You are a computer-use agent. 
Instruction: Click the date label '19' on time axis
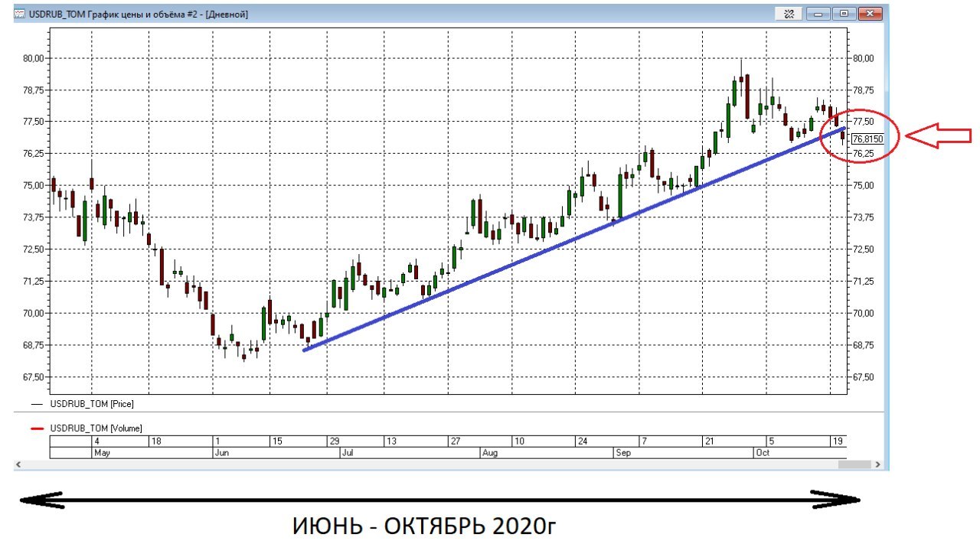coord(837,441)
